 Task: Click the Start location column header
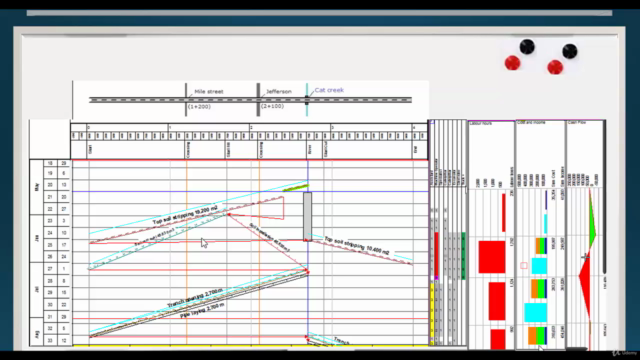click(89, 150)
